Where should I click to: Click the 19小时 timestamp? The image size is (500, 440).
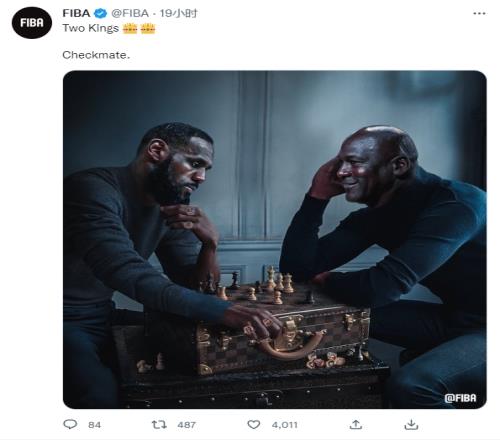tap(178, 13)
